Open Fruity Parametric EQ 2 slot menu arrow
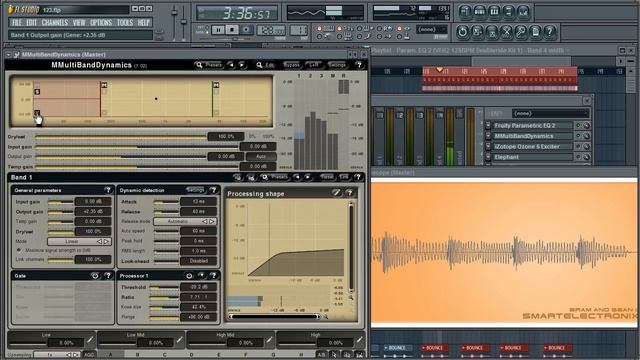The image size is (640, 360). [x=488, y=126]
